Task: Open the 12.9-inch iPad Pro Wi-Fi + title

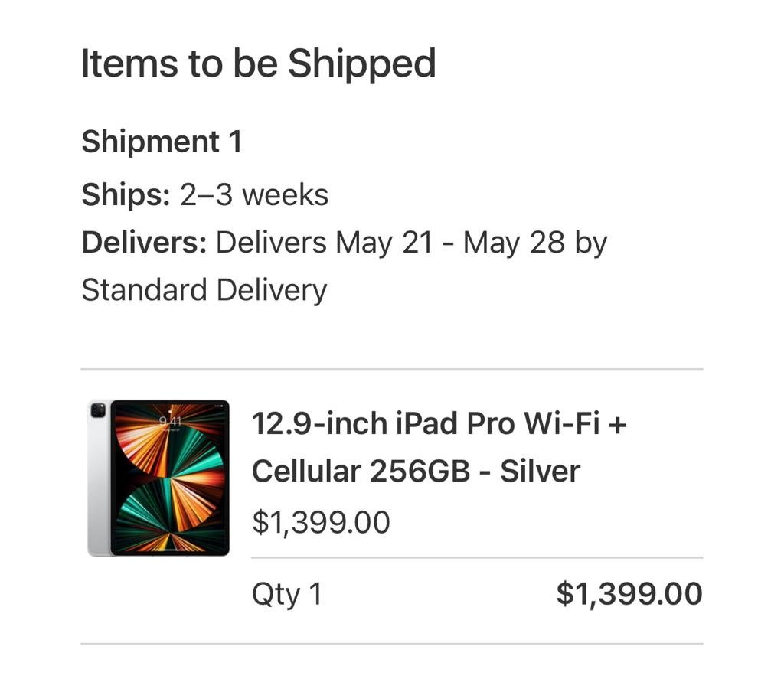Action: pyautogui.click(x=439, y=423)
